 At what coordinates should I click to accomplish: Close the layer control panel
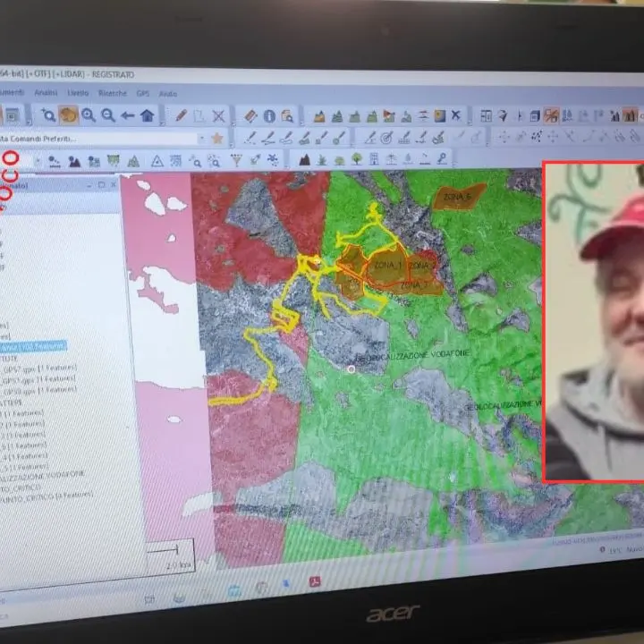click(x=114, y=185)
